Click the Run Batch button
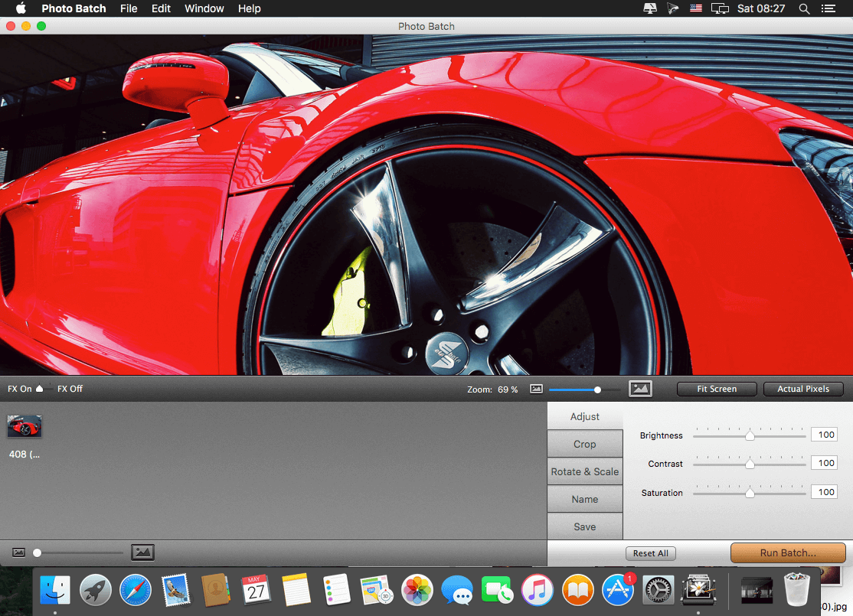Image resolution: width=853 pixels, height=616 pixels. (788, 553)
